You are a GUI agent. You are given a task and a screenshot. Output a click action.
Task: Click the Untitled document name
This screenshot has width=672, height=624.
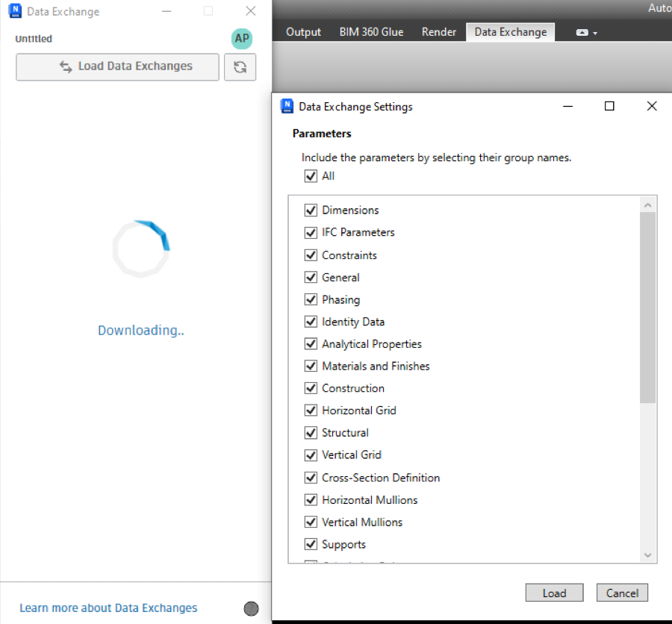pyautogui.click(x=34, y=39)
